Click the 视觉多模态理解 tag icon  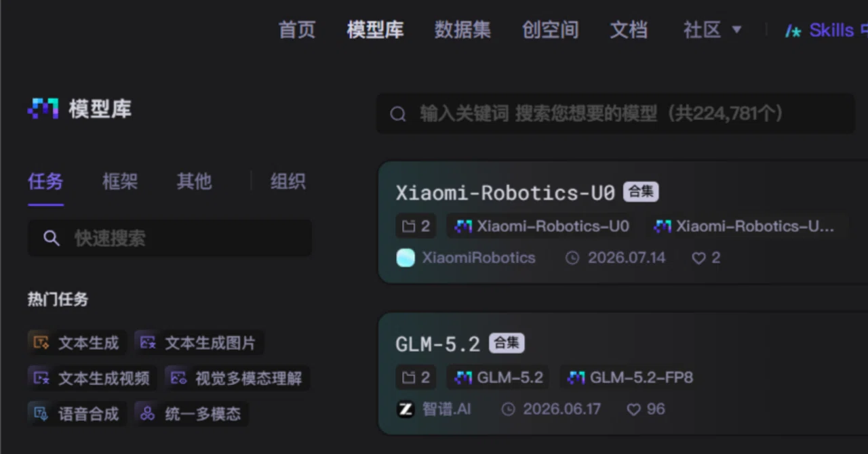pyautogui.click(x=178, y=378)
